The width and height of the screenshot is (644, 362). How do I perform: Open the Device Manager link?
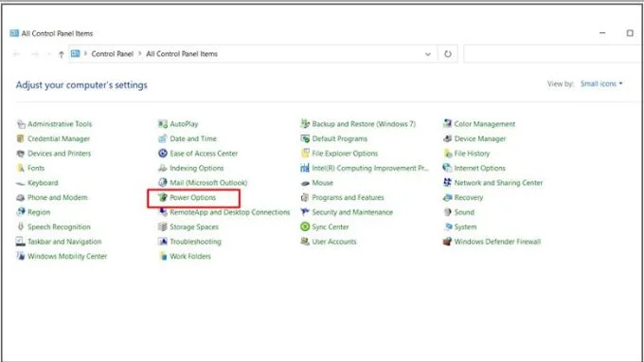480,139
